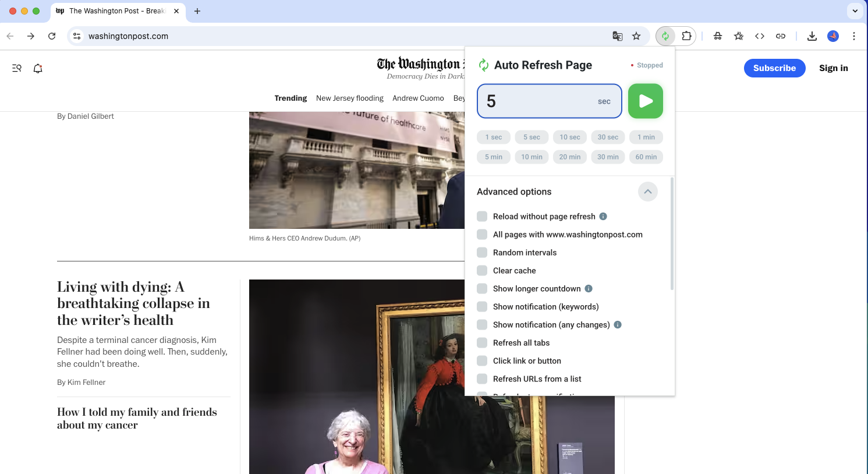Screen dimensions: 868x474
Task: Check Refresh all tabs
Action: point(482,342)
